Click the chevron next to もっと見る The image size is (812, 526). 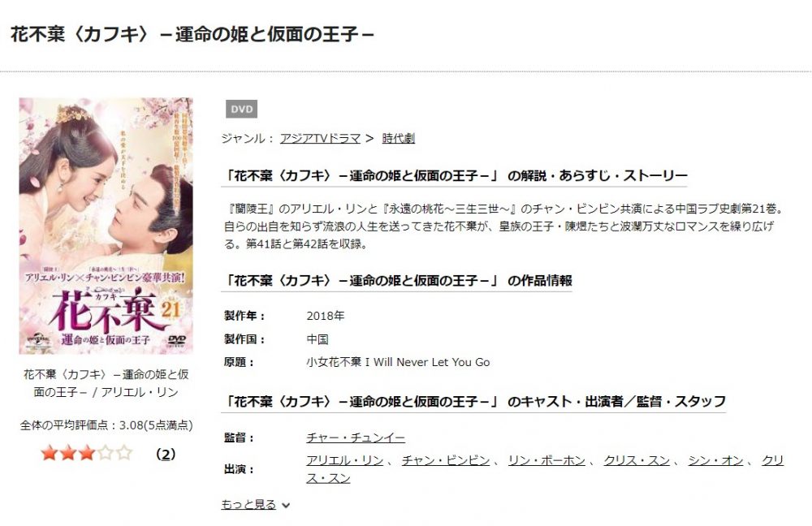(x=285, y=505)
